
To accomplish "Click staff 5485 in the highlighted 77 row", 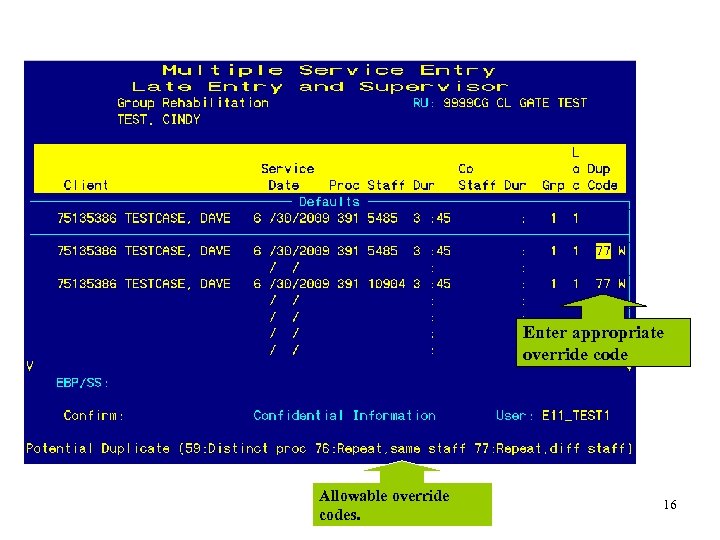I will 382,251.
